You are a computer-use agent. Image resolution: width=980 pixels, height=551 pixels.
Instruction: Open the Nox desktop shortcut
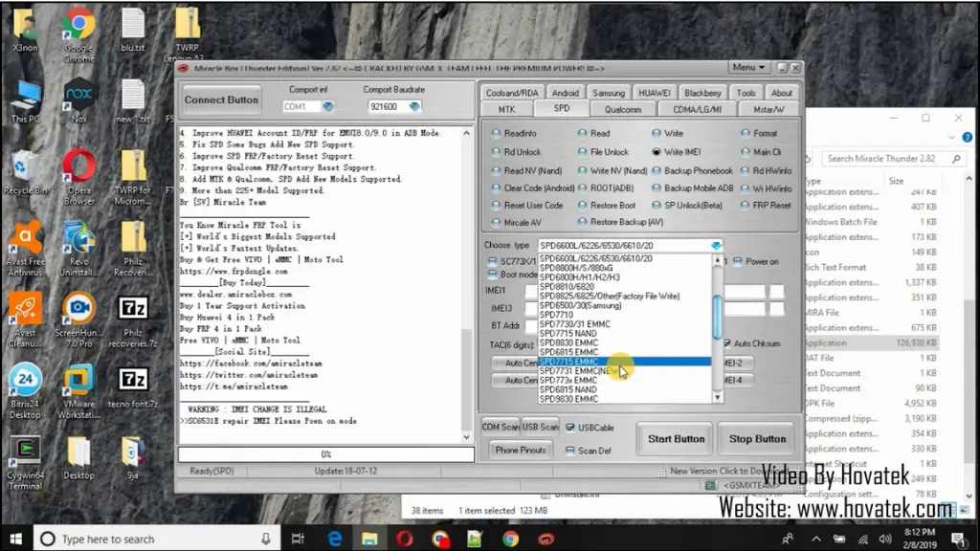tap(78, 99)
